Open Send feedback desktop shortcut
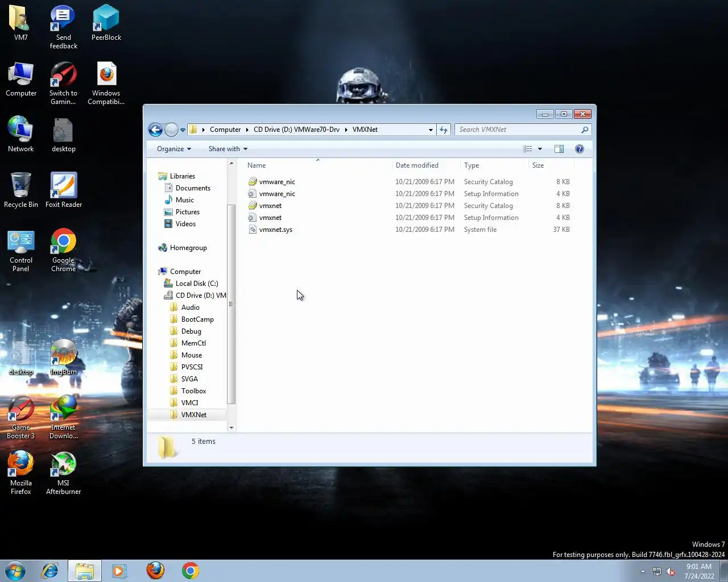Image resolution: width=728 pixels, height=582 pixels. pos(63,27)
